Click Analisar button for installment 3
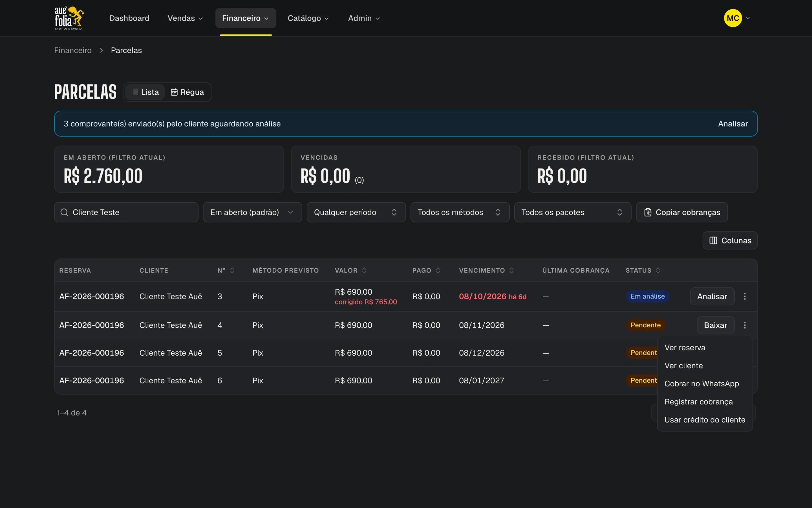The height and width of the screenshot is (508, 812). 712,296
